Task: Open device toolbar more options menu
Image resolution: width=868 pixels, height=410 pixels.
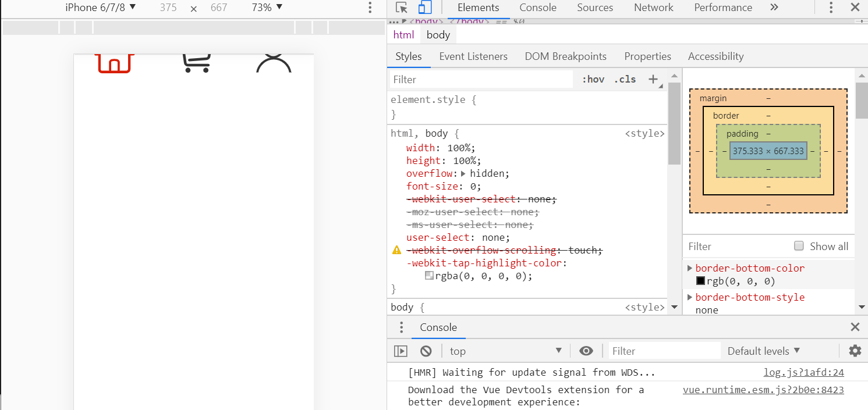Action: pyautogui.click(x=370, y=8)
